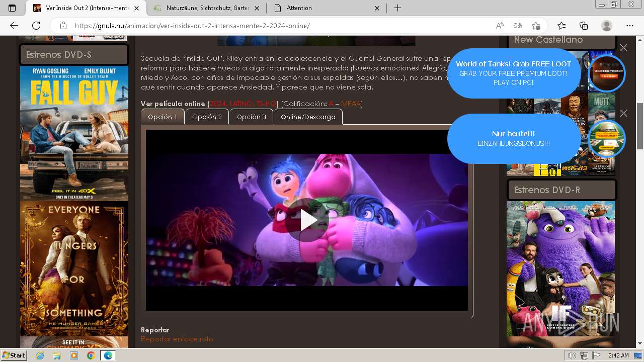Screen dimensions: 644x362
Task: Open the Nur heute Einzahlungsbonus ad
Action: pos(514,138)
